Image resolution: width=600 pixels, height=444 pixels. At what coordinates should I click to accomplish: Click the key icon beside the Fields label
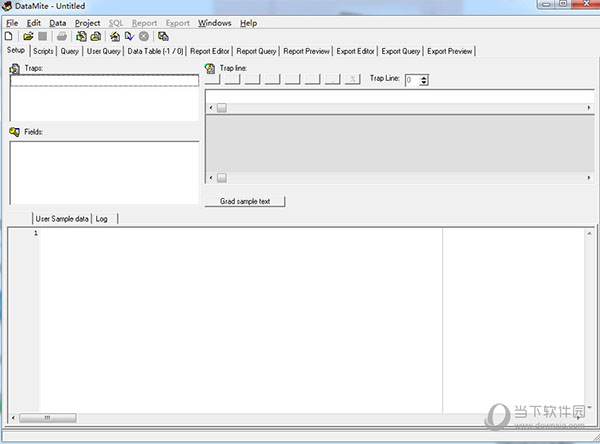click(15, 132)
